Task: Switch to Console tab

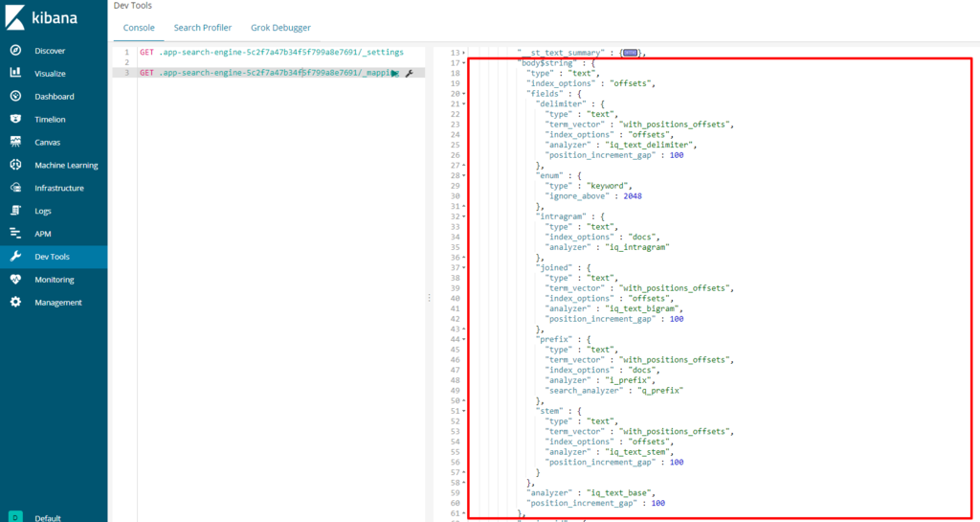Action: 139,28
